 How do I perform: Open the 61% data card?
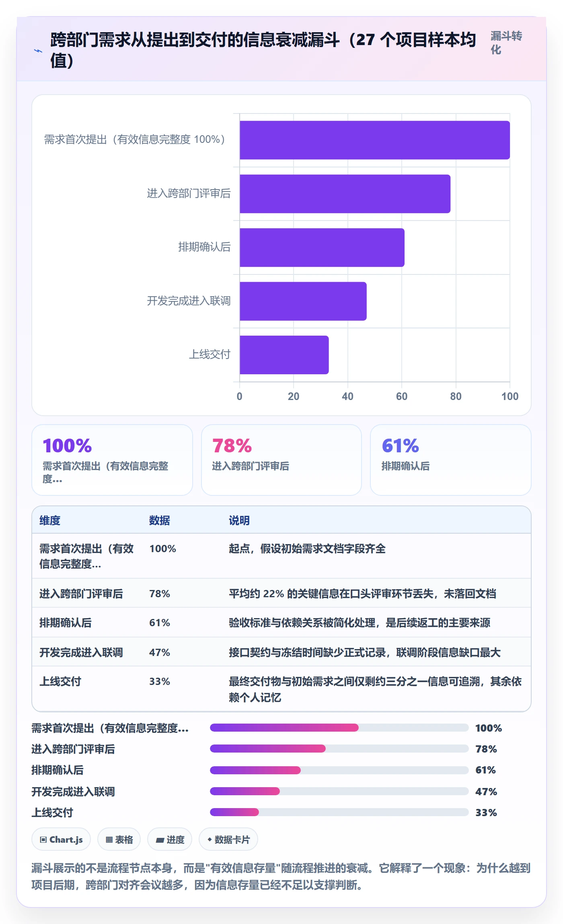[x=451, y=460]
